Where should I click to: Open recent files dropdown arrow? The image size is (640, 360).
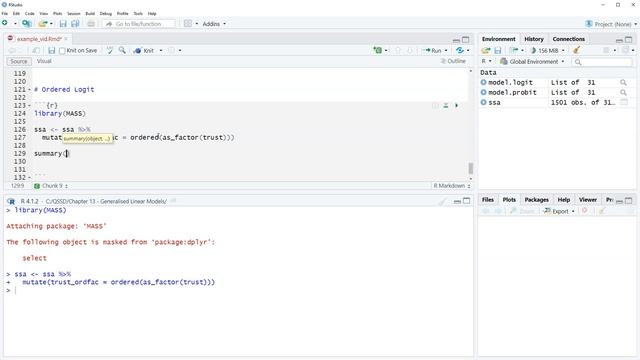[x=51, y=24]
